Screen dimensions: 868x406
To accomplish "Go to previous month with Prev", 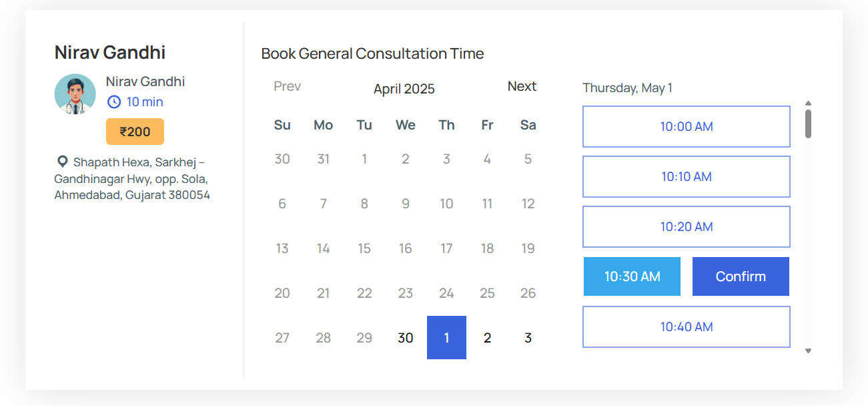I will click(287, 86).
